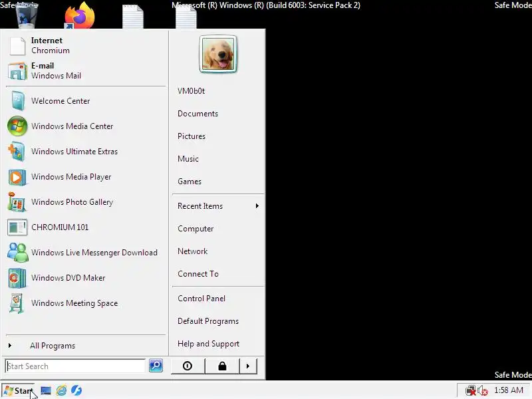532x399 pixels.
Task: Open Documents from the Start menu
Action: coord(198,114)
